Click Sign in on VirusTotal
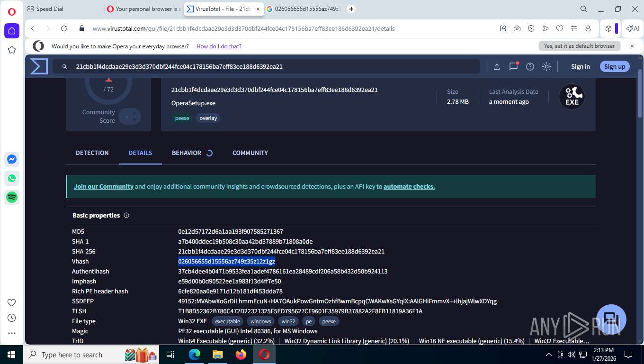644x364 pixels. [x=581, y=66]
